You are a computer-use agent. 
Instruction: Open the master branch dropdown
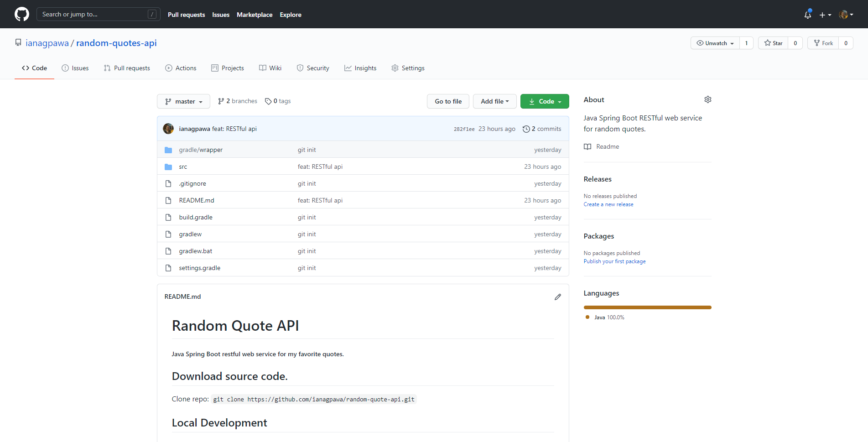click(183, 101)
